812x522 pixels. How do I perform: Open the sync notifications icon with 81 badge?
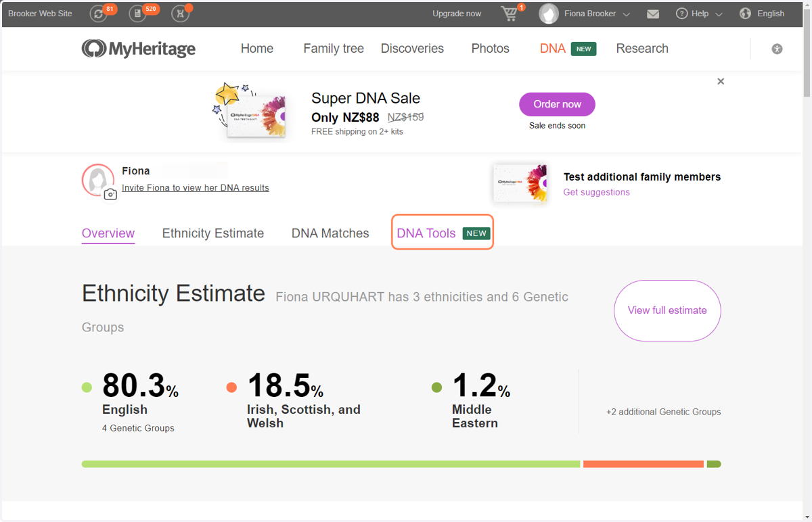pyautogui.click(x=99, y=14)
